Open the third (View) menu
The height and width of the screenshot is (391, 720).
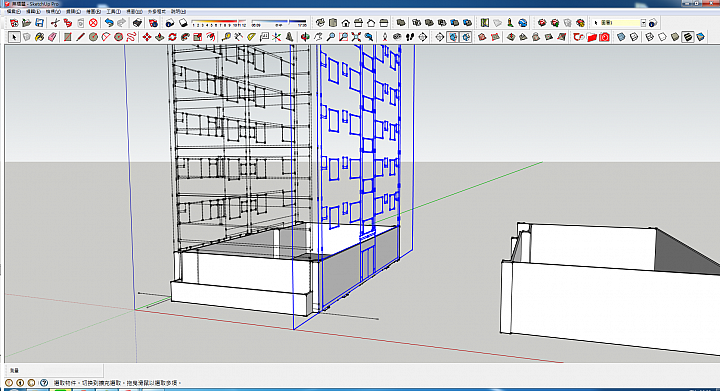53,11
